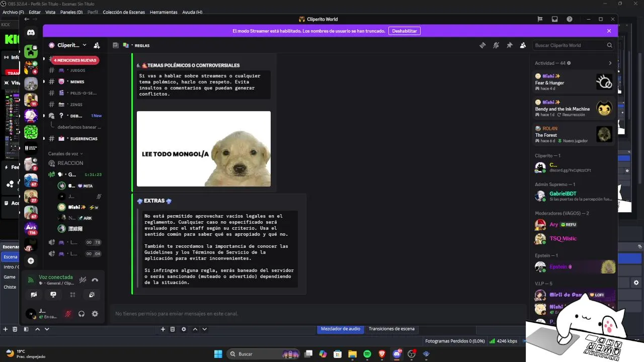Open OBS Vista menu
644x362 pixels.
click(50, 12)
